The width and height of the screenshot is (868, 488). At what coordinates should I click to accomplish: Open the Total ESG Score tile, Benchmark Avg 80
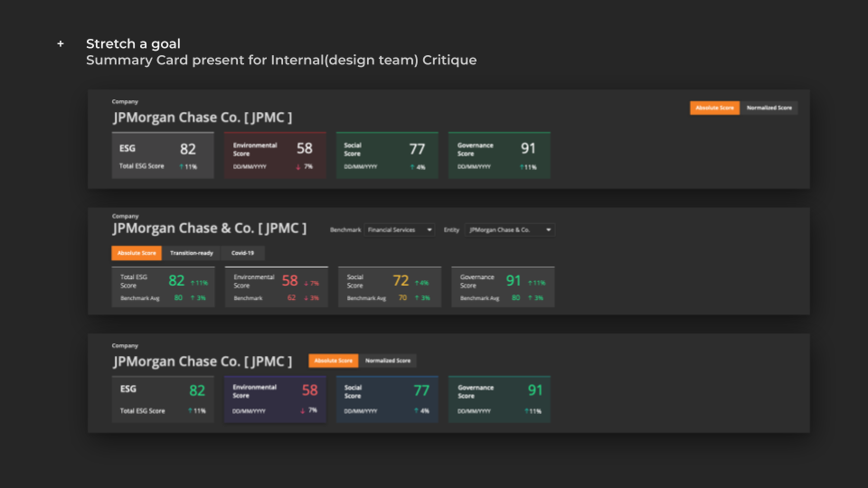163,286
